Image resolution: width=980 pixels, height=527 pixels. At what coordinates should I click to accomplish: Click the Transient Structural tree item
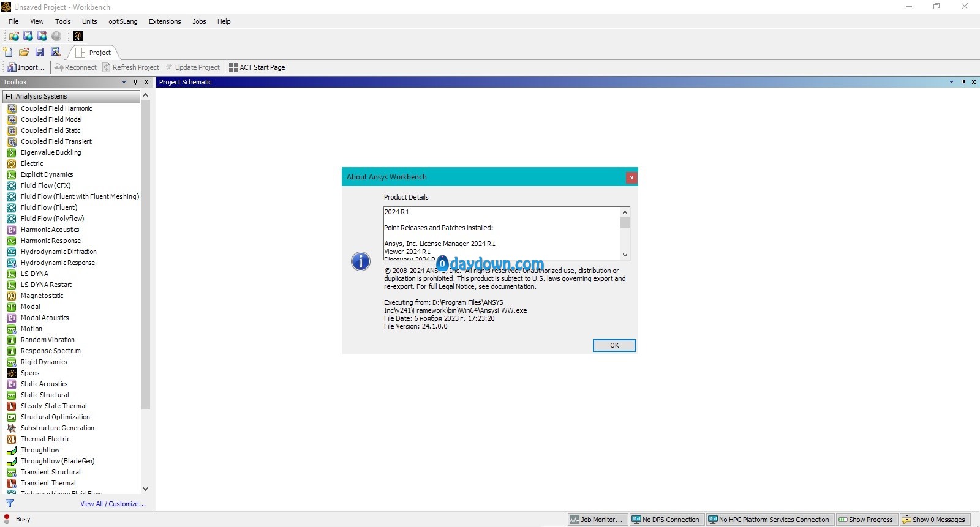(50, 472)
